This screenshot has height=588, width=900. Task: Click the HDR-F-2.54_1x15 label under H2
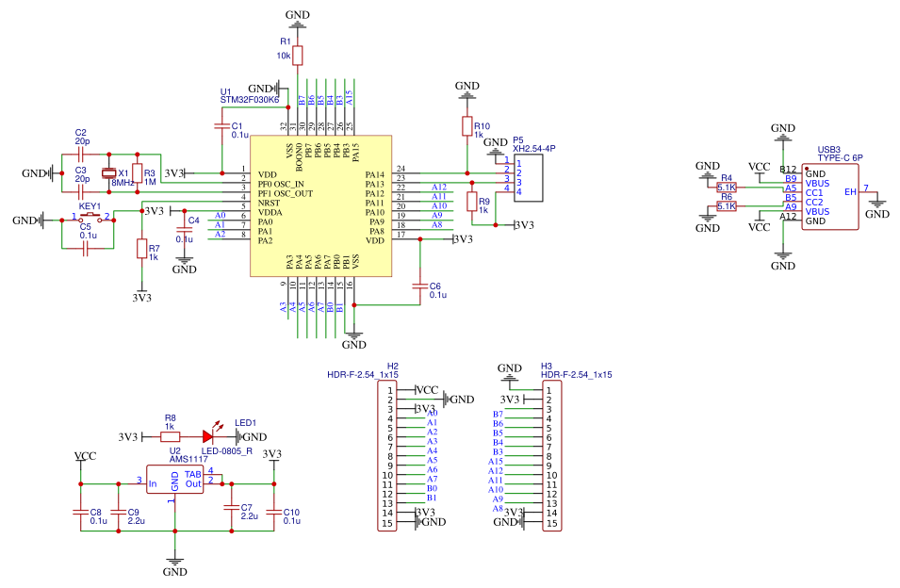coord(363,375)
